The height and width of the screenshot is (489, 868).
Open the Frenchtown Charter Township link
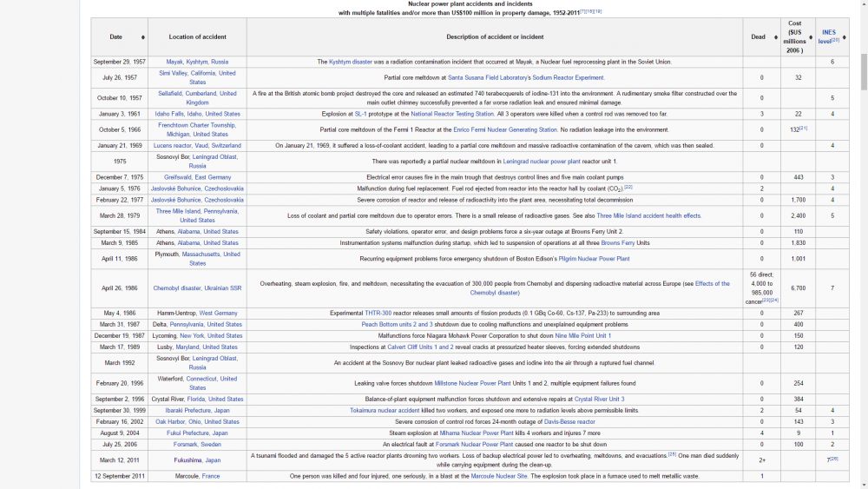coord(197,126)
